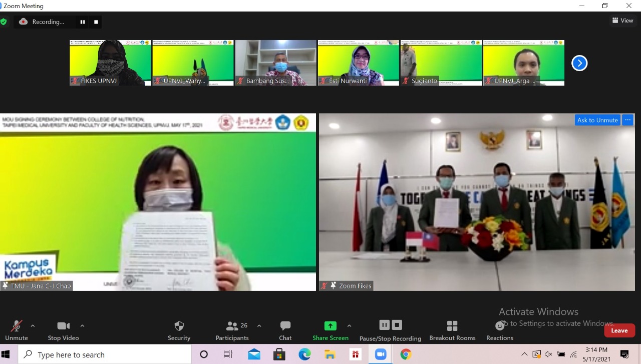Expand audio options arrow next to Unmute
Screen dimensions: 641x364
click(x=33, y=325)
